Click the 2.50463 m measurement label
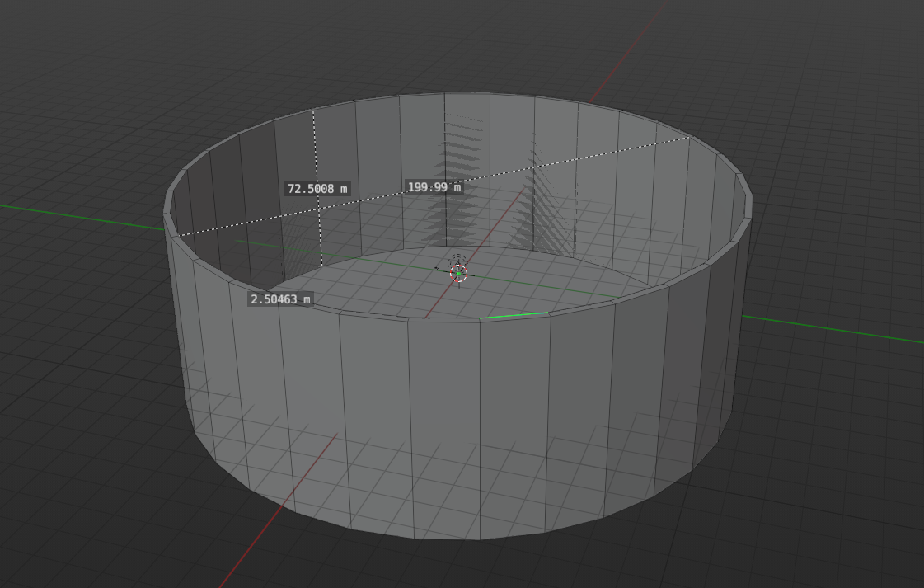 click(280, 299)
